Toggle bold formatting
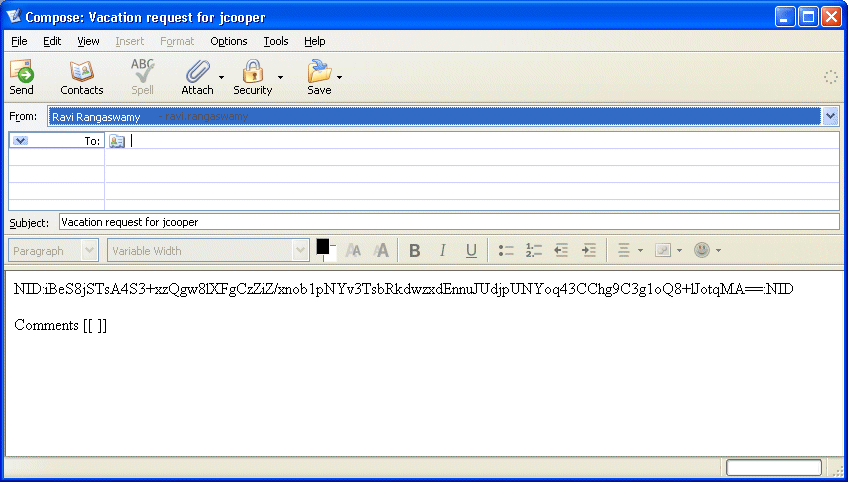Screen dimensions: 848x482 [x=415, y=250]
